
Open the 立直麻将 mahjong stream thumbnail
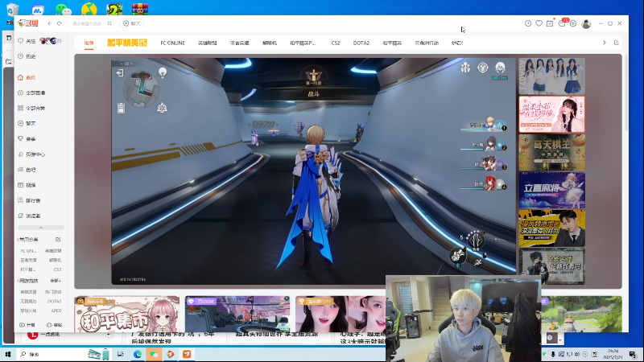551,190
